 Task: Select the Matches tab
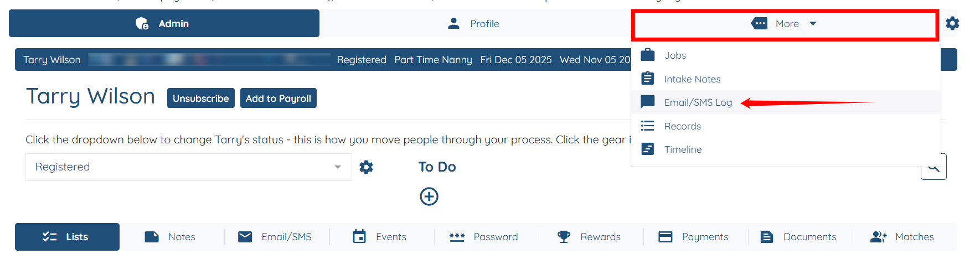[x=902, y=237]
